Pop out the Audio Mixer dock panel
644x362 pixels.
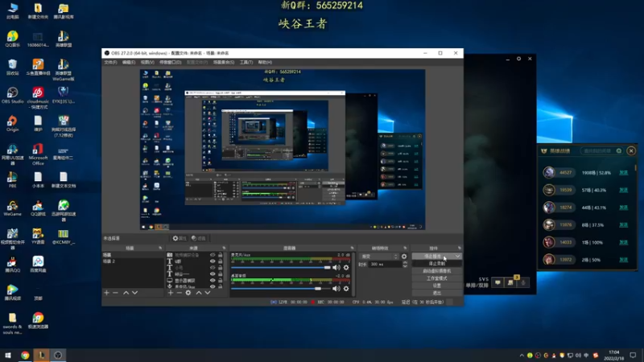point(352,248)
